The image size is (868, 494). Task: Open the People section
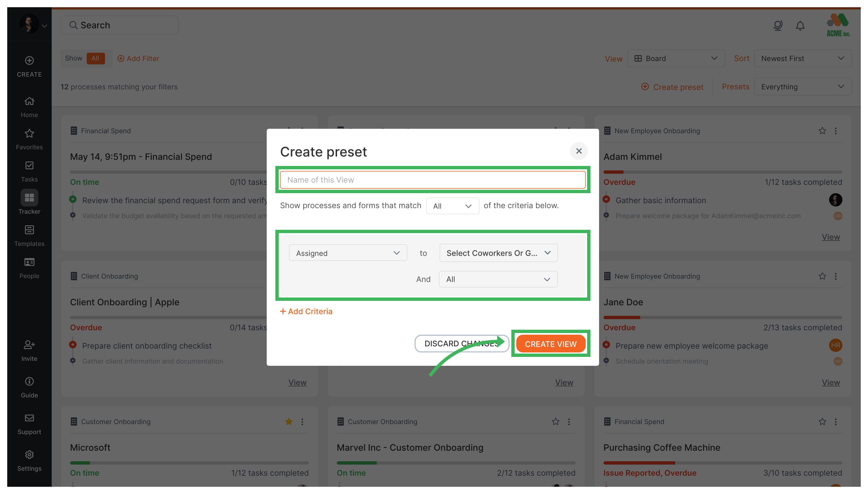point(29,267)
